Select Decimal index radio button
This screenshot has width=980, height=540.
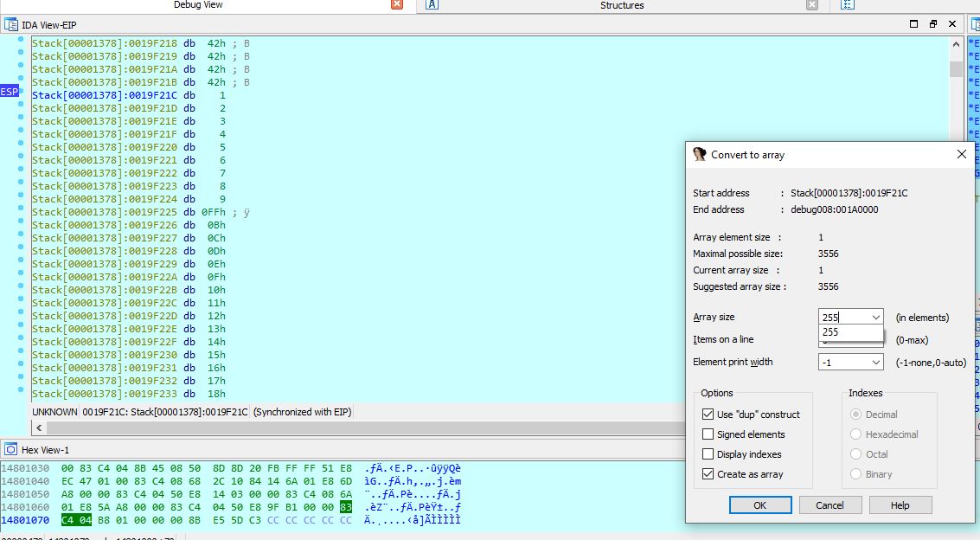click(x=855, y=415)
